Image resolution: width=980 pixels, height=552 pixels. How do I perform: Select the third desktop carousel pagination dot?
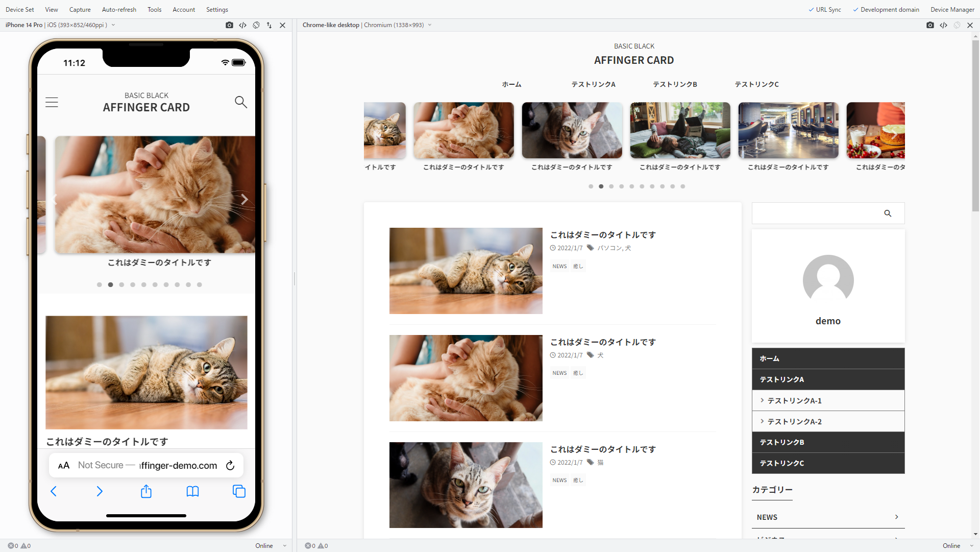coord(611,186)
